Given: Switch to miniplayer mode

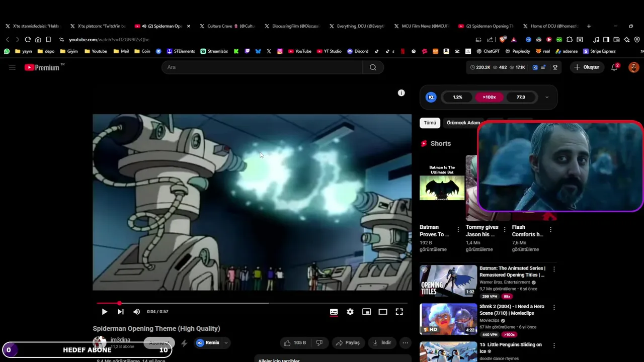Looking at the screenshot, I should (x=366, y=312).
